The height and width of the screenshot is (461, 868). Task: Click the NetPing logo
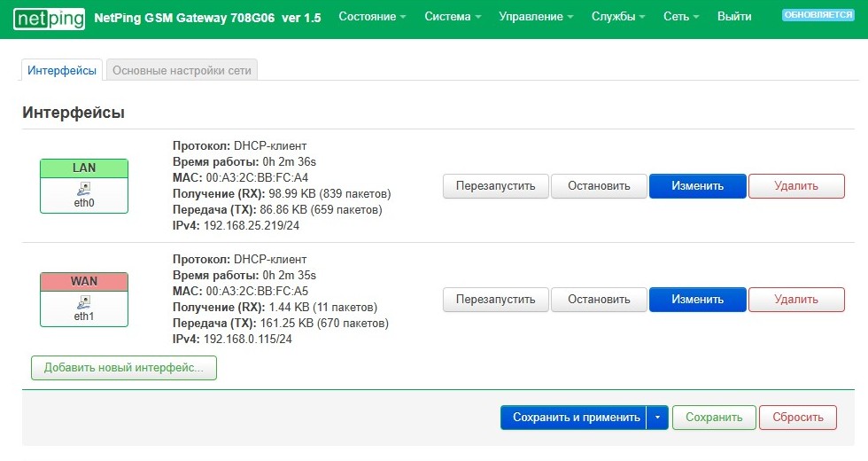48,18
